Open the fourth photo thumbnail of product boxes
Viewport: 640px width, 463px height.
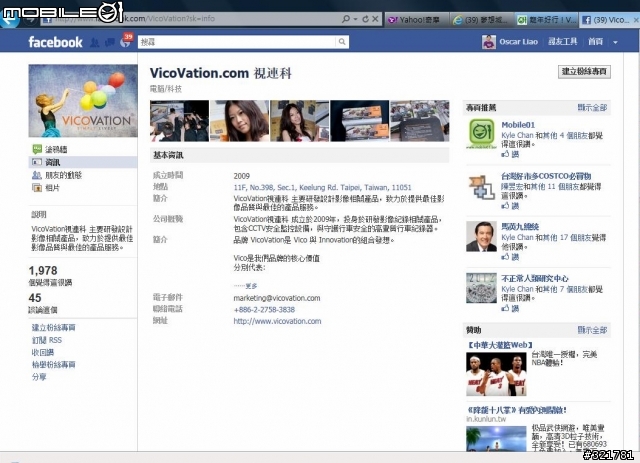(360, 121)
